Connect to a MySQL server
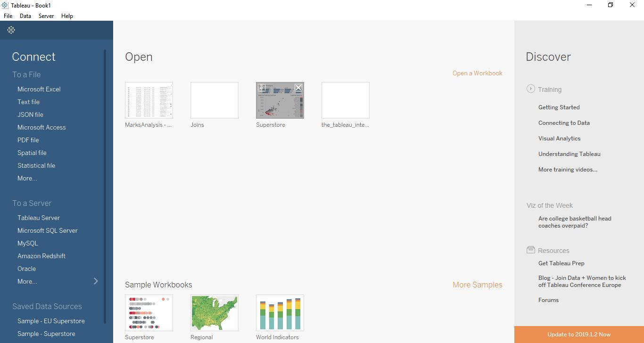Screen dimensions: 644x343 click(27, 243)
